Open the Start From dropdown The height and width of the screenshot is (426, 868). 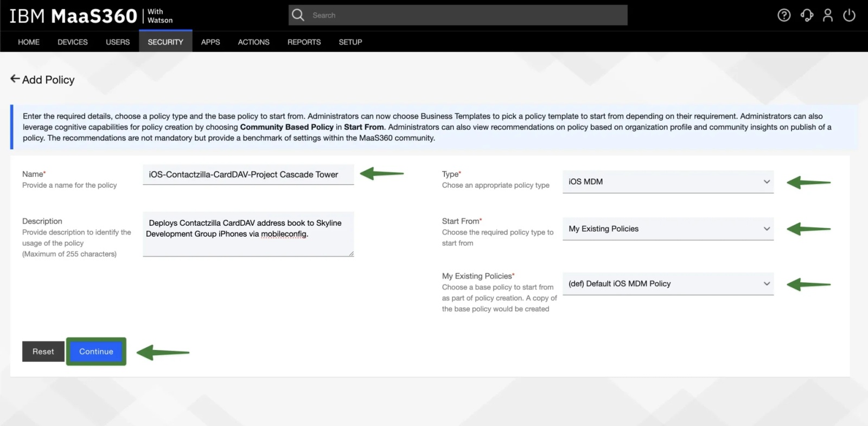(668, 229)
